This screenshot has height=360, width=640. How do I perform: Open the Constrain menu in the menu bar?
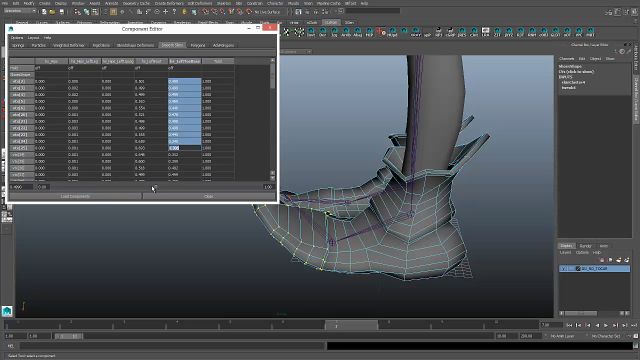point(255,3)
